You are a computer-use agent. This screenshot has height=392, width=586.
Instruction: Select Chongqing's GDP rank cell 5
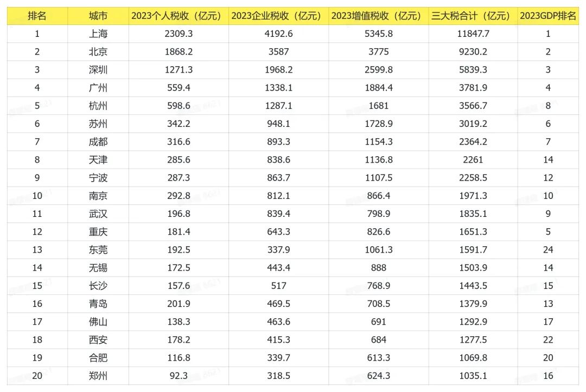coord(548,232)
